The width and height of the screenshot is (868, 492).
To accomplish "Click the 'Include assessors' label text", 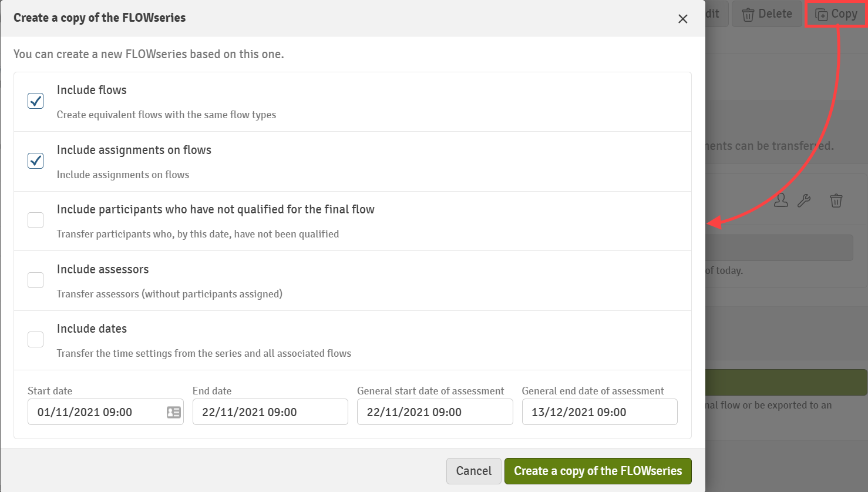I will coord(103,269).
